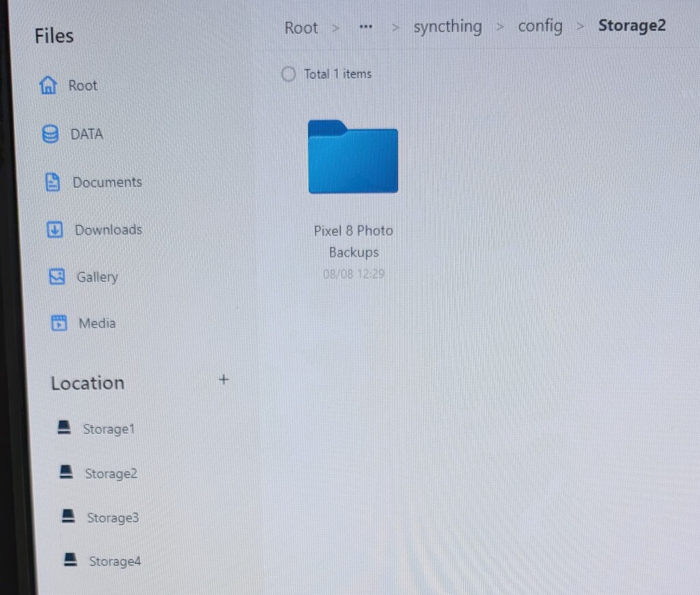Toggle the Total 1 items selection circle
This screenshot has width=700, height=595.
[x=288, y=74]
